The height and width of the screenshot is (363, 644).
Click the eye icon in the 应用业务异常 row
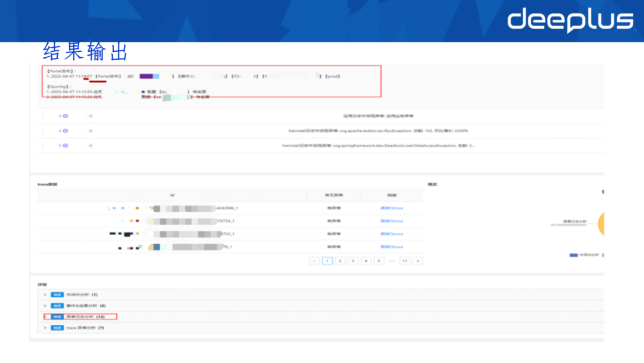pyautogui.click(x=66, y=116)
